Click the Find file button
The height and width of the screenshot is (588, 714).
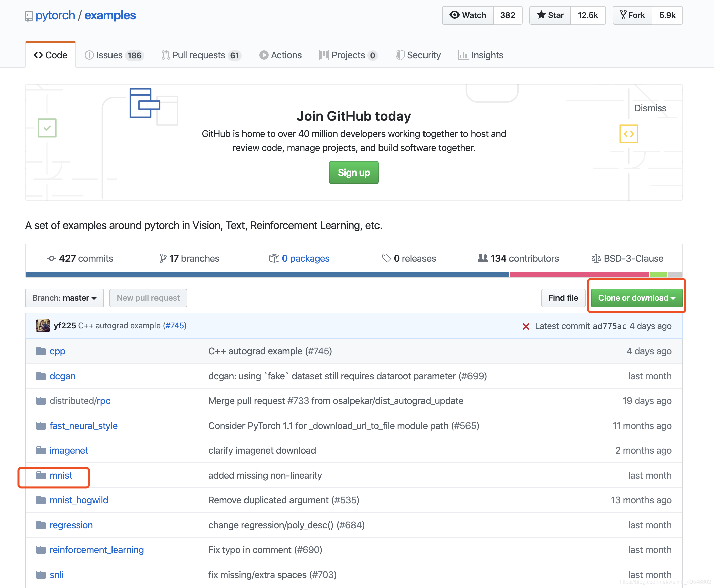(x=563, y=298)
